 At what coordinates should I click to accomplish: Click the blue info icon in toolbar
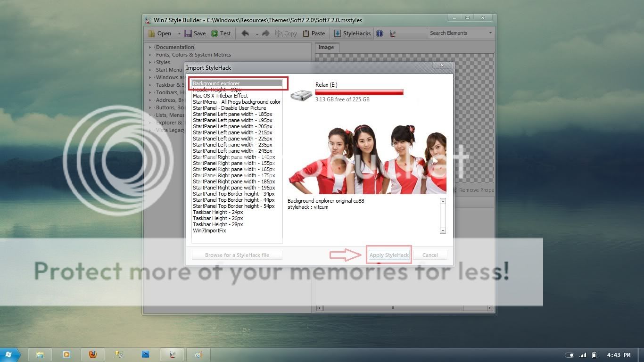point(380,33)
